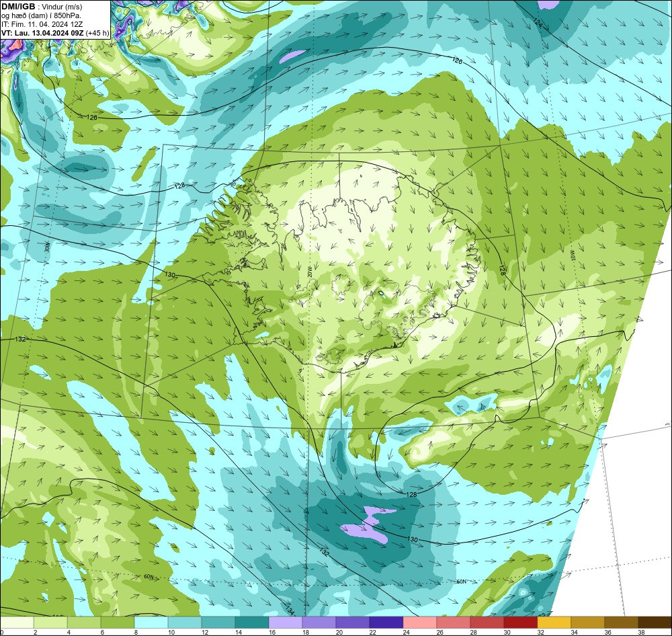Select the '30W' longitude label
This screenshot has height=636, width=672.
[48, 247]
